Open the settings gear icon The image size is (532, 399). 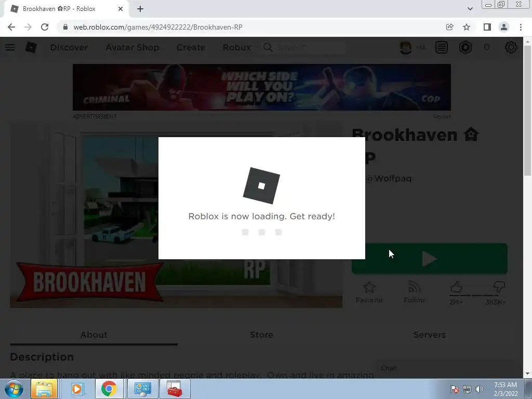point(511,47)
